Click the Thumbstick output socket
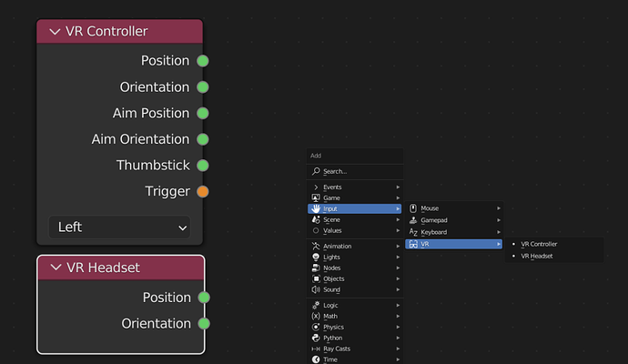This screenshot has height=364, width=628. [x=203, y=166]
